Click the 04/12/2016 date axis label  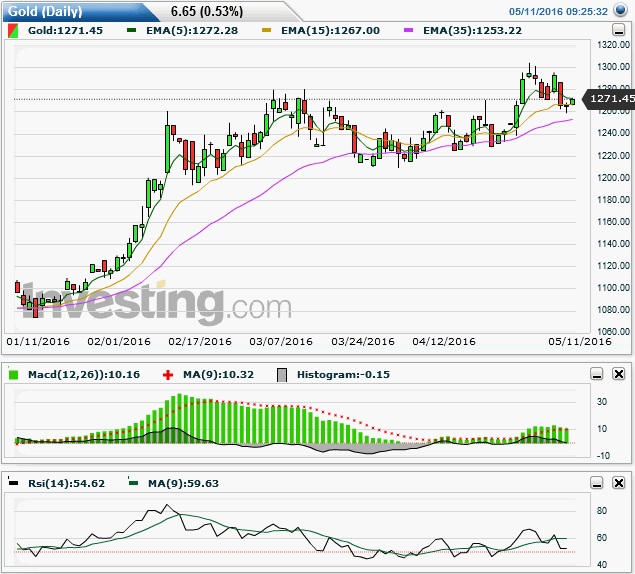(x=444, y=342)
